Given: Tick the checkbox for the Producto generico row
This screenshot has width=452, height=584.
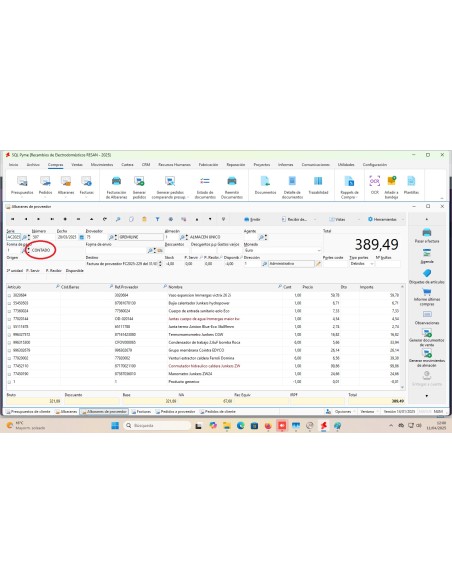Looking at the screenshot, I should point(10,382).
